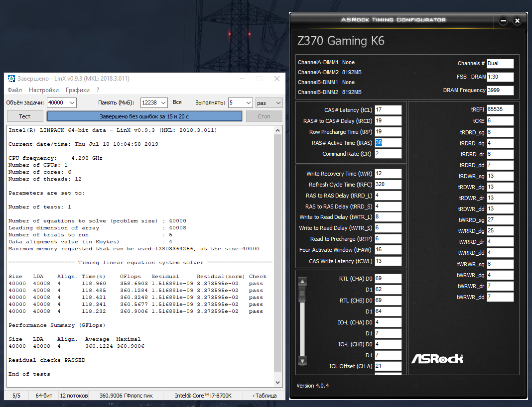Screen dimensions: 532x407
Task: Click the RTL list scrollbar thumb
Action: [302, 295]
